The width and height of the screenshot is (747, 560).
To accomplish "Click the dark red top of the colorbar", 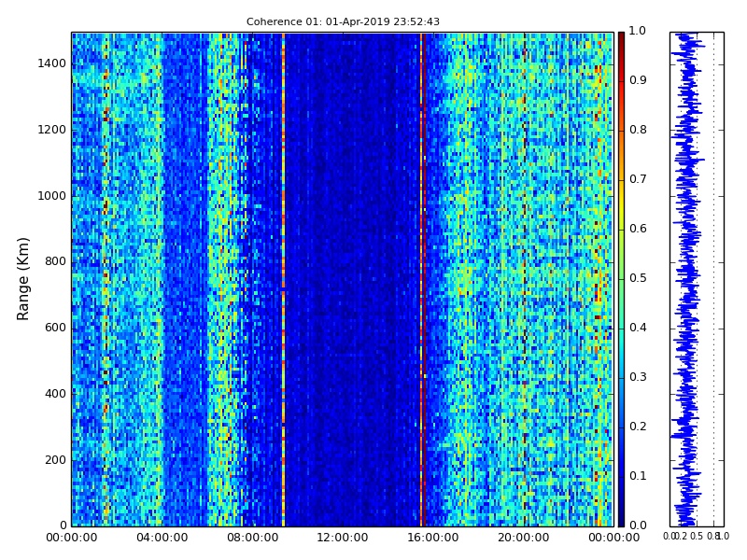I will pyautogui.click(x=621, y=38).
